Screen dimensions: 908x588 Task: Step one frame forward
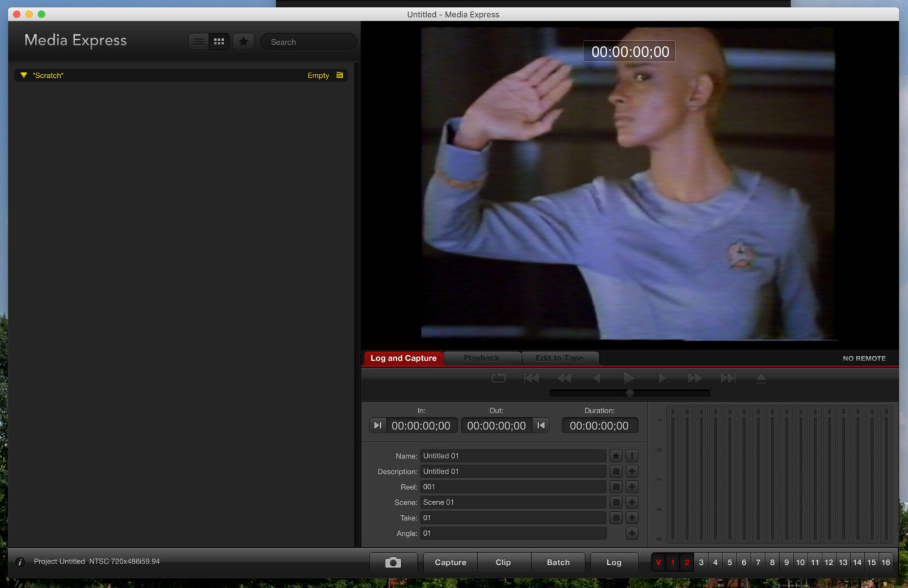pyautogui.click(x=662, y=378)
